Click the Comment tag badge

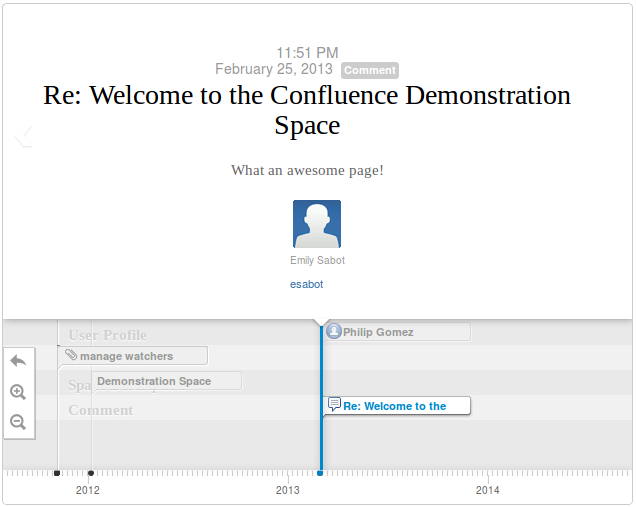tap(370, 70)
